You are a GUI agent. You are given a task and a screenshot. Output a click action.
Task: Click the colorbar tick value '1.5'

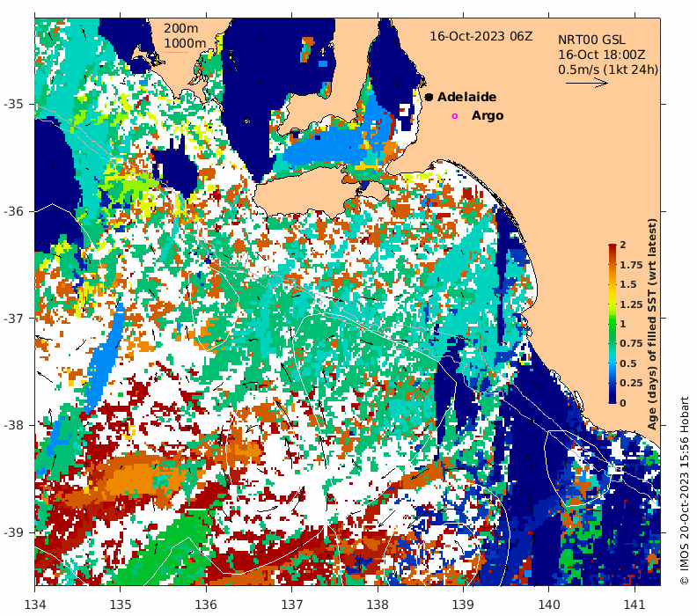(628, 284)
